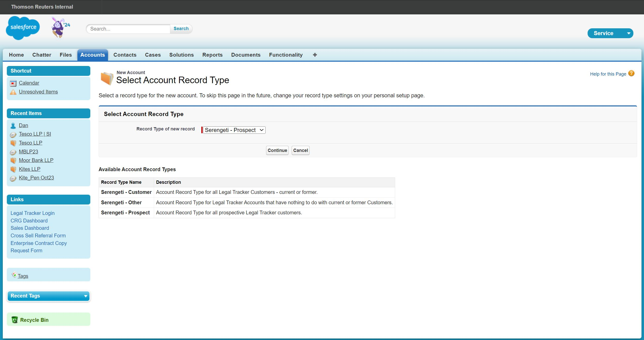Click Help for this Page link

(x=608, y=74)
